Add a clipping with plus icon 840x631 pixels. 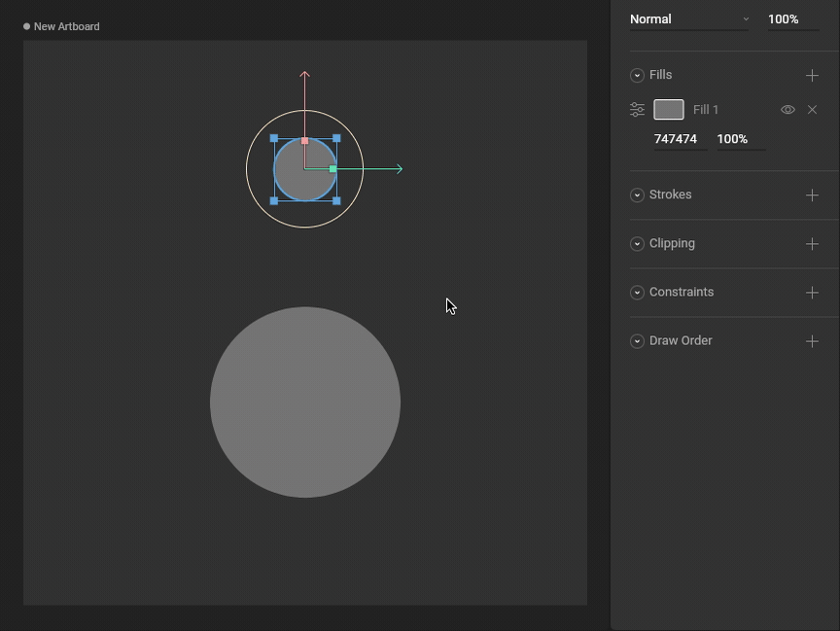click(812, 244)
